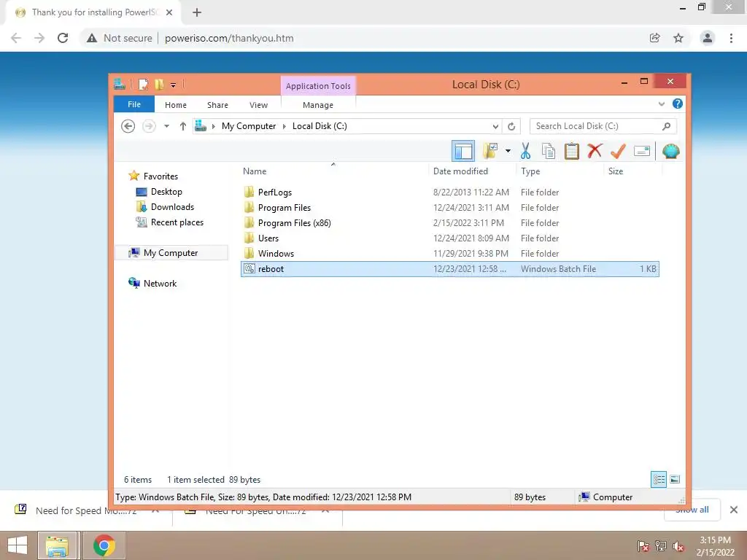747x560 pixels.
Task: Reload the Chrome page
Action: [x=63, y=38]
